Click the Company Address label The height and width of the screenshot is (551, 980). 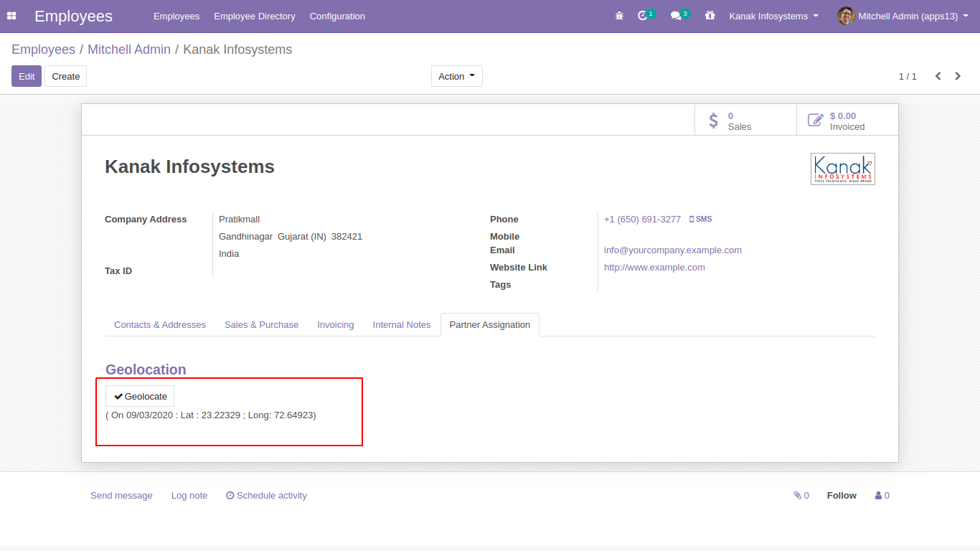click(x=146, y=220)
